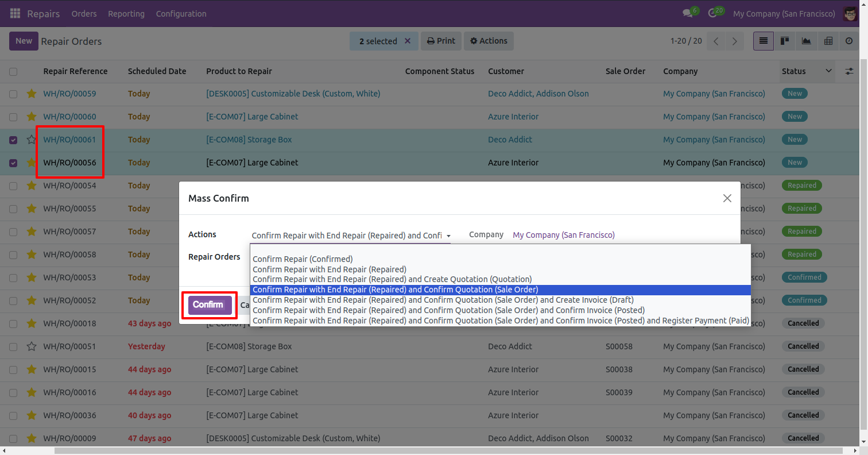This screenshot has height=455, width=868.
Task: Switch to Pivot table view
Action: point(828,41)
